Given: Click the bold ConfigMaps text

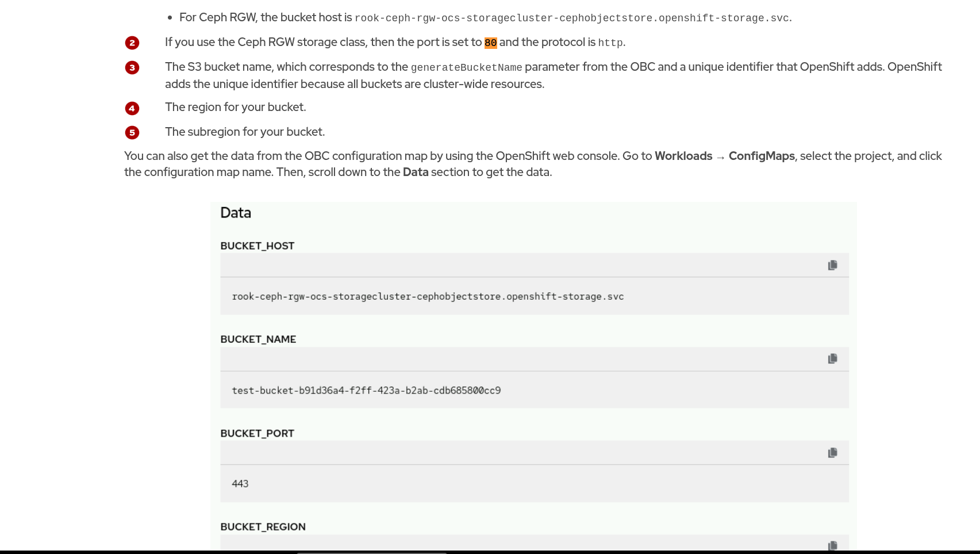Looking at the screenshot, I should pos(761,156).
